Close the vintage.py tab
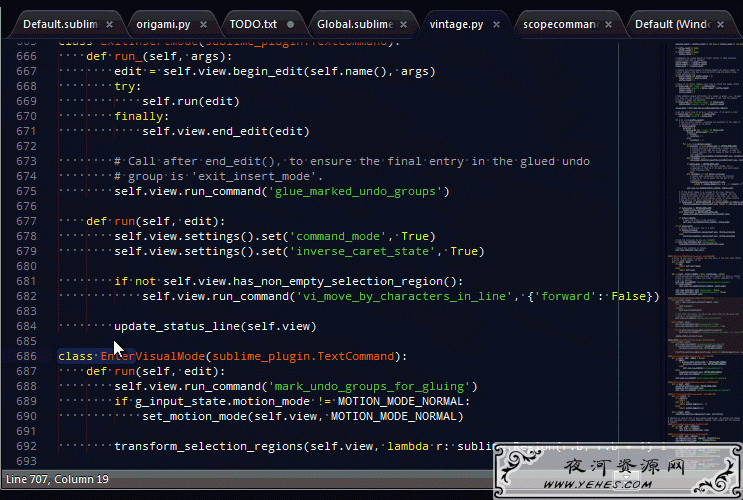The height and width of the screenshot is (500, 743). click(x=496, y=24)
